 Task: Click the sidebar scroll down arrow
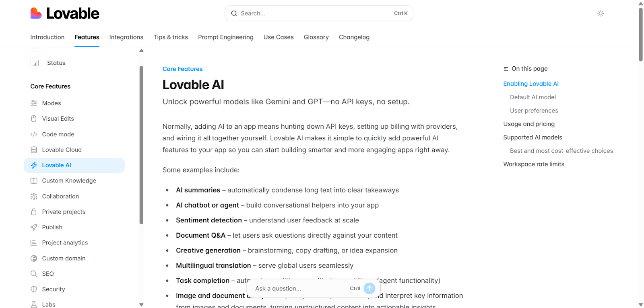click(141, 304)
